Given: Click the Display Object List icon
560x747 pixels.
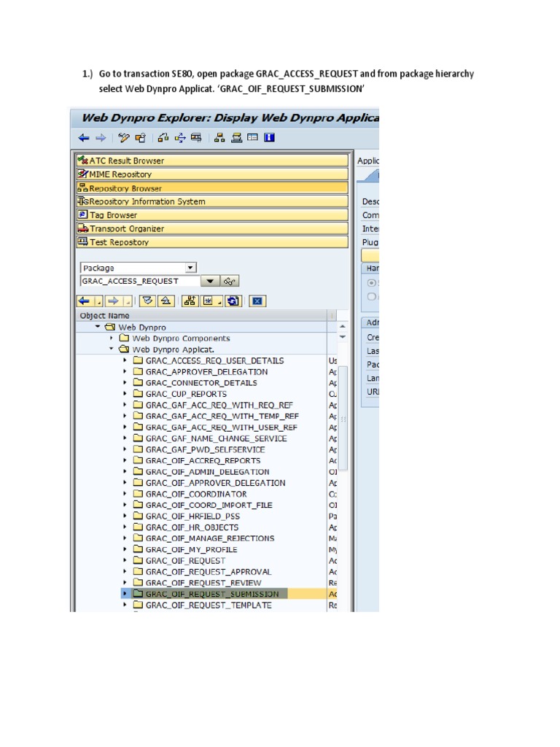Looking at the screenshot, I should (x=236, y=138).
